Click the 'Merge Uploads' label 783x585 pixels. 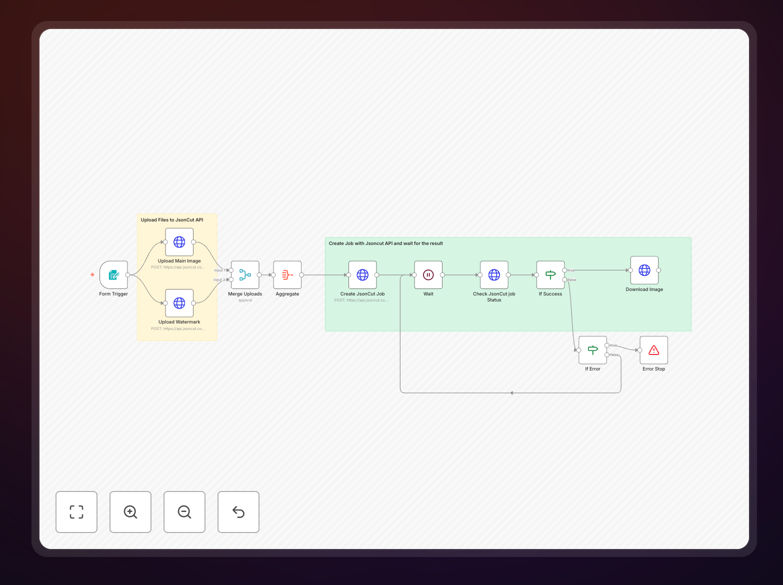245,294
